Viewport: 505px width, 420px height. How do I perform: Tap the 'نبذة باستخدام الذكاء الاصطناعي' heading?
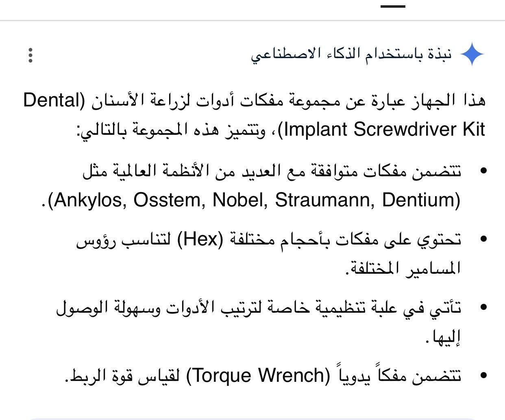351,54
